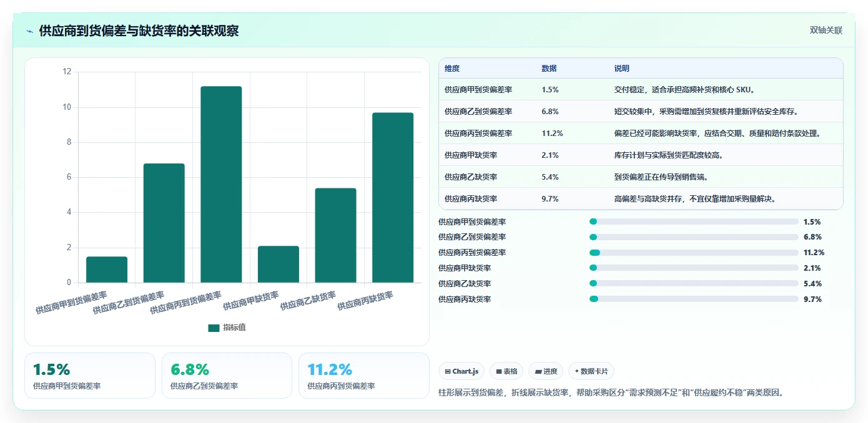Click the 数据卡片 tag
This screenshot has height=423, width=868.
pyautogui.click(x=591, y=371)
